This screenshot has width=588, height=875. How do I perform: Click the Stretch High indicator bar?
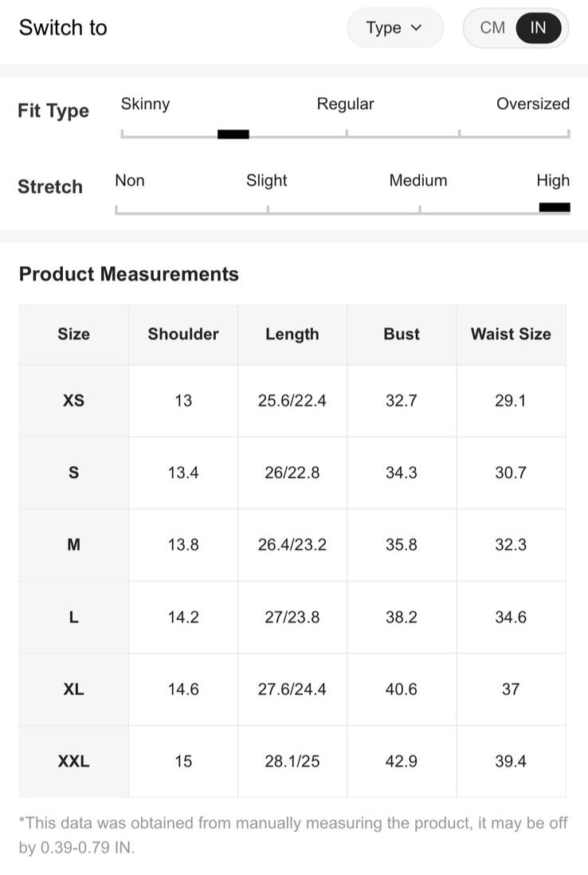pyautogui.click(x=555, y=207)
